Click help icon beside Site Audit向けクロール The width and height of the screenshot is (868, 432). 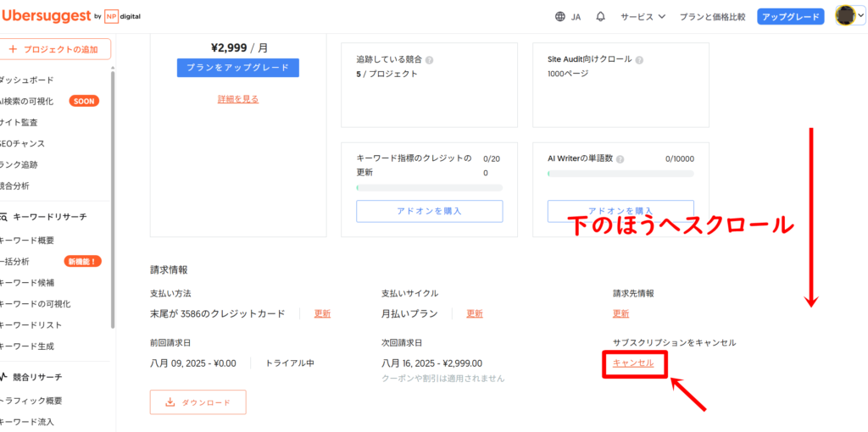click(639, 60)
